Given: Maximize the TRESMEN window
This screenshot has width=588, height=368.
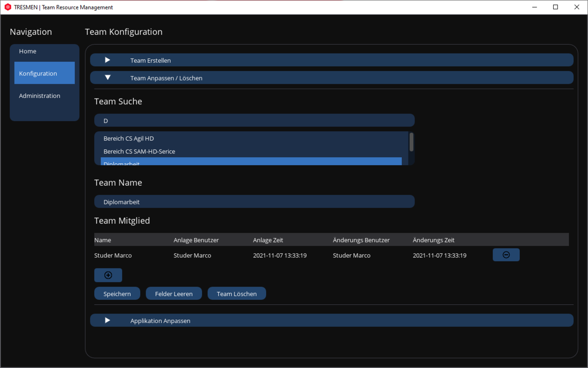Looking at the screenshot, I should pos(555,7).
